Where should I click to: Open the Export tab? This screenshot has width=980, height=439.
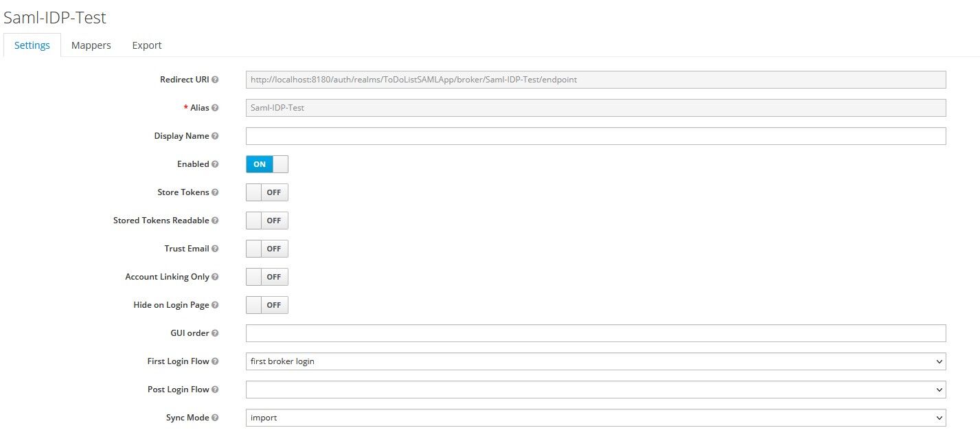[147, 45]
